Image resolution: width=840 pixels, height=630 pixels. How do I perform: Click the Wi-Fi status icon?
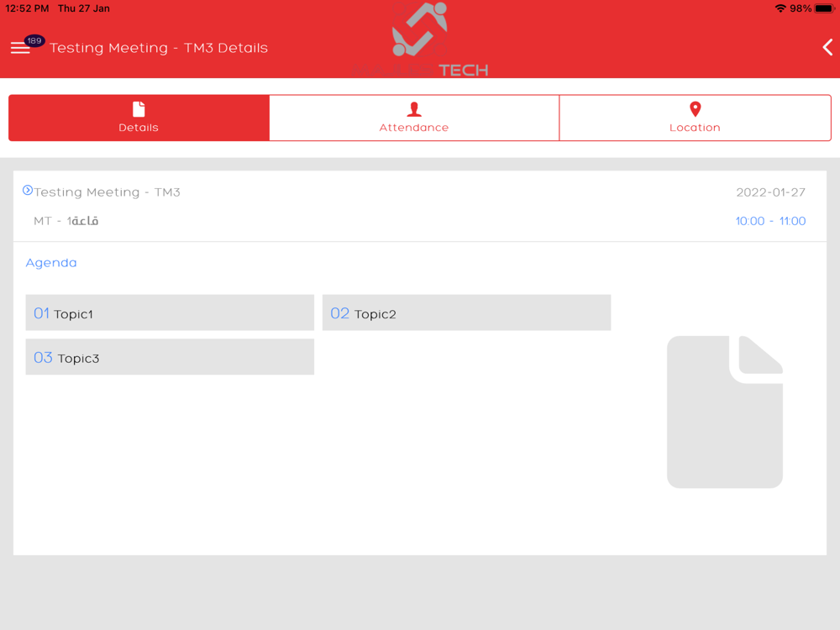point(780,8)
